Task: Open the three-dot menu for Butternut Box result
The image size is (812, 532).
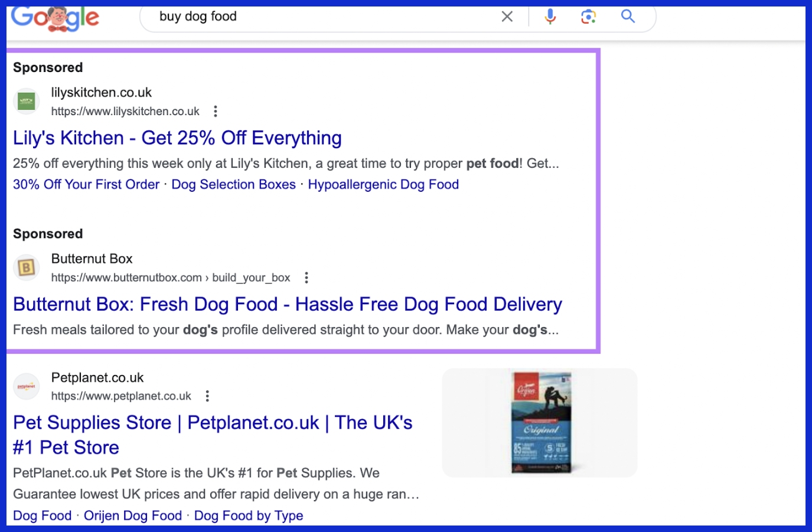Action: click(306, 277)
